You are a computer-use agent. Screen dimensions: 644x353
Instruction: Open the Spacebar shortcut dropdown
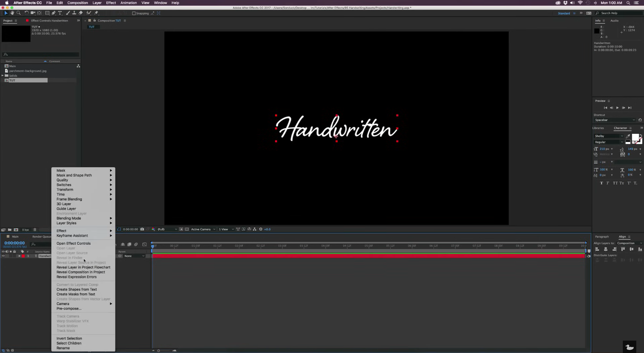[x=614, y=120]
